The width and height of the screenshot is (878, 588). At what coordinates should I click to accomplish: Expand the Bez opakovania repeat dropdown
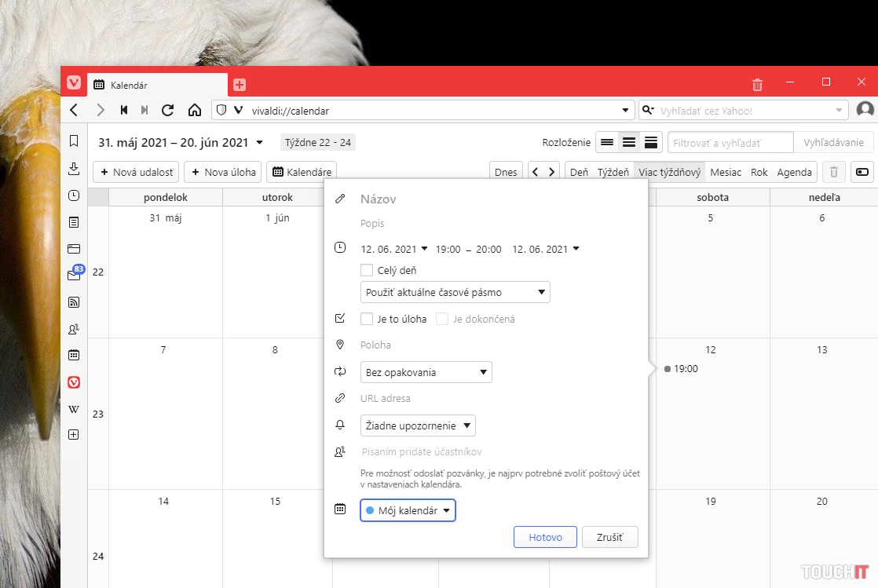click(x=426, y=372)
